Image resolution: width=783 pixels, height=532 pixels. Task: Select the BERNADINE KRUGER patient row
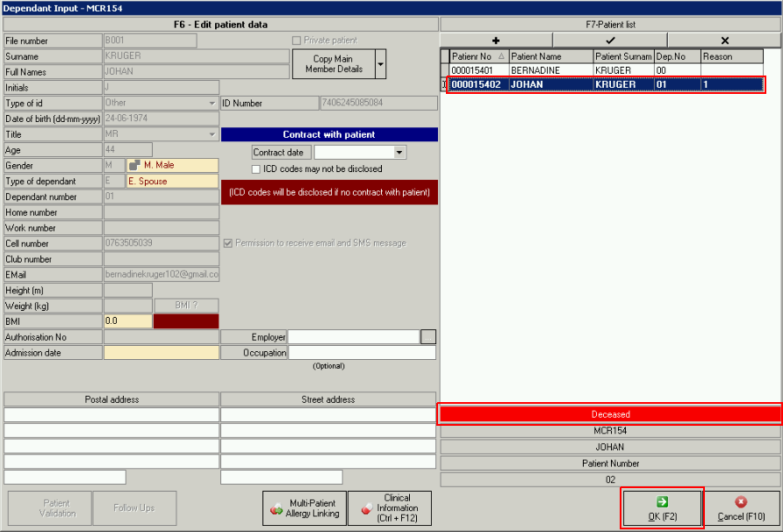tap(607, 70)
